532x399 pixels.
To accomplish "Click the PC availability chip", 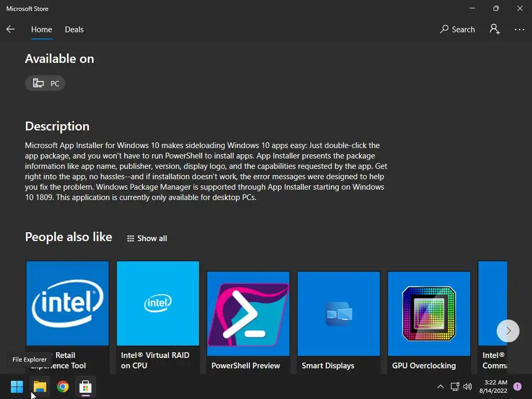I will pyautogui.click(x=45, y=83).
